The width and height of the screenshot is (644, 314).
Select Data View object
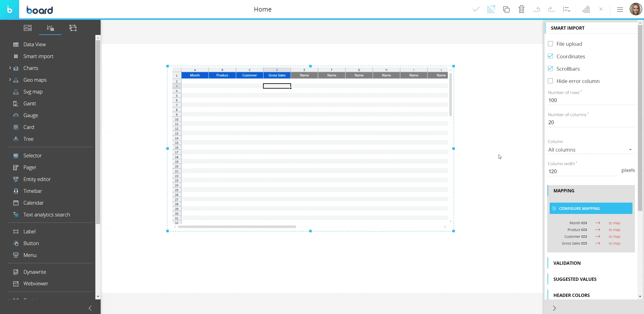[x=34, y=44]
